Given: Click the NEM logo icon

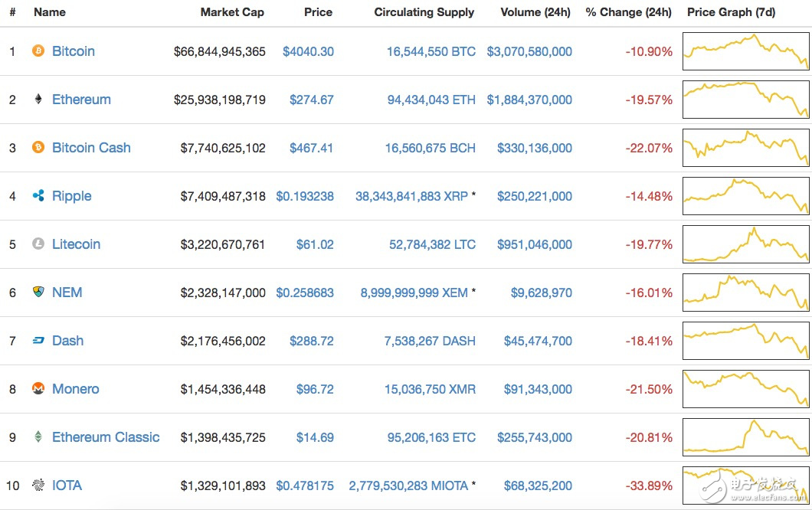Looking at the screenshot, I should click(x=38, y=293).
